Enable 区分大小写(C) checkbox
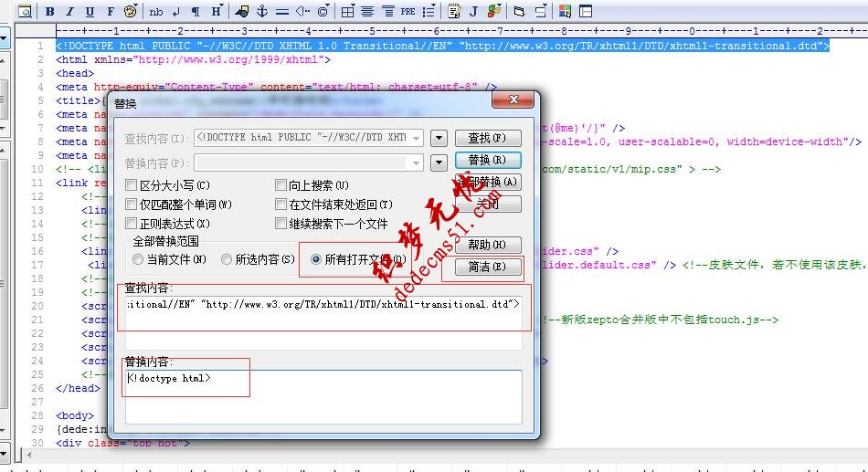The height and width of the screenshot is (472, 868). pyautogui.click(x=132, y=184)
